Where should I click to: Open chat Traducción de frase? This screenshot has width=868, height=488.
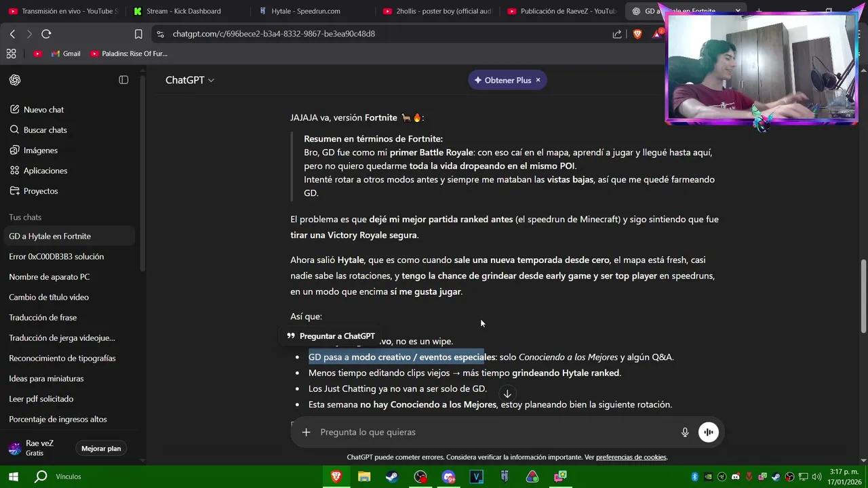(68, 318)
